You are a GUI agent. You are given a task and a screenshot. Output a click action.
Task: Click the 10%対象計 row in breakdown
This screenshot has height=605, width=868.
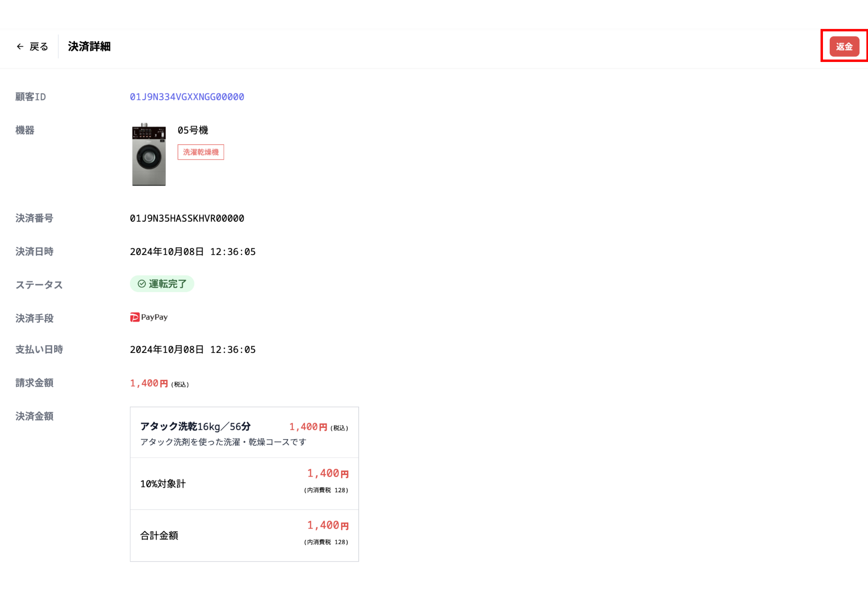(x=244, y=483)
